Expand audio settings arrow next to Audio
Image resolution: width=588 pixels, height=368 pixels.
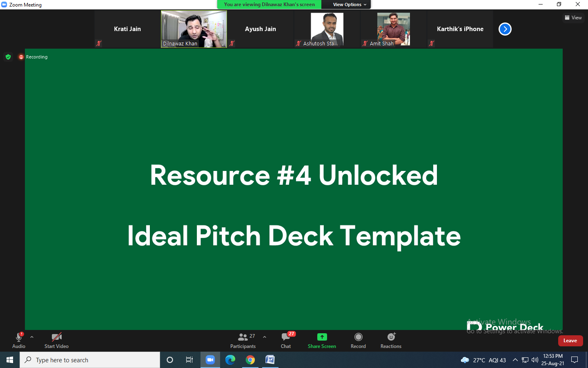[32, 337]
